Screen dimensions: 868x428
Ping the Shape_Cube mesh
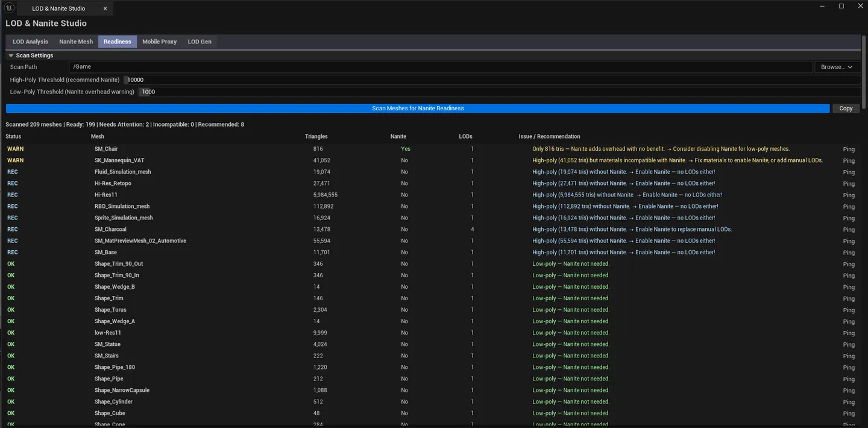coord(849,414)
